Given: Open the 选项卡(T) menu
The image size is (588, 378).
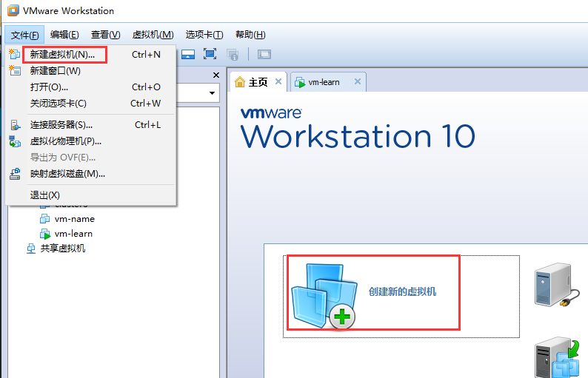Looking at the screenshot, I should coord(204,35).
